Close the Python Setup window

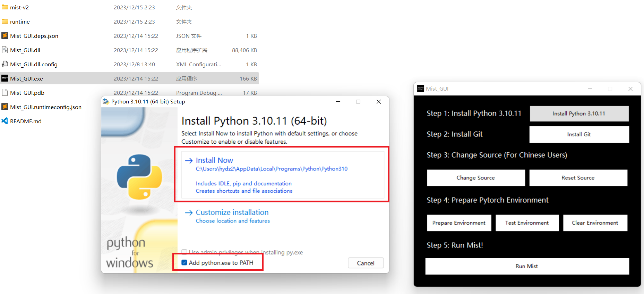click(x=379, y=102)
